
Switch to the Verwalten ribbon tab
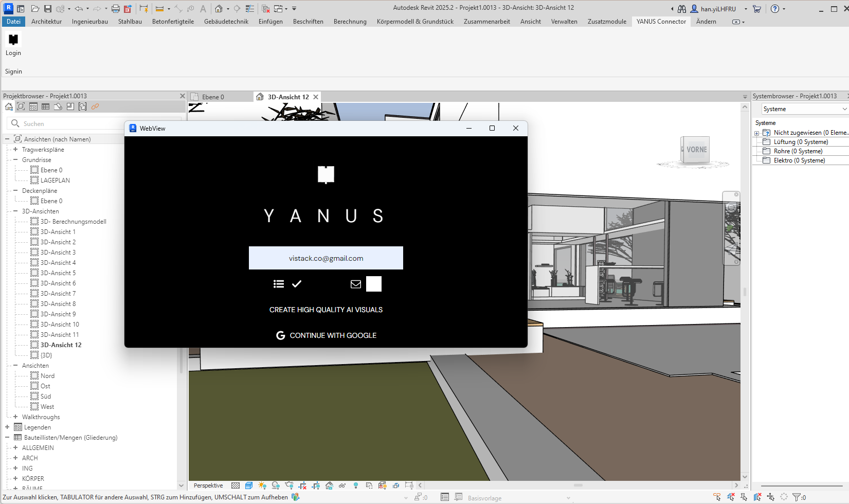tap(564, 22)
